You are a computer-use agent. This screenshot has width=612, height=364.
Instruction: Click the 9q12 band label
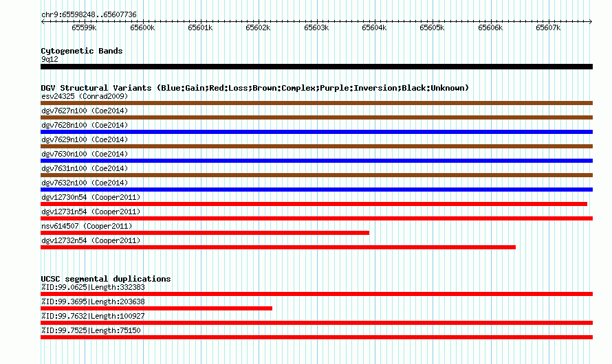[x=50, y=59]
